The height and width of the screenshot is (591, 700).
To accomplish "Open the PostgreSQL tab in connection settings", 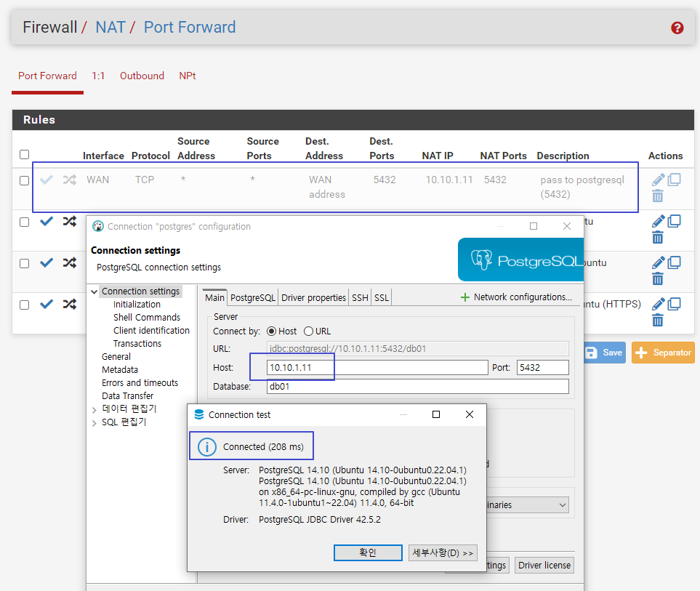I will pos(253,298).
